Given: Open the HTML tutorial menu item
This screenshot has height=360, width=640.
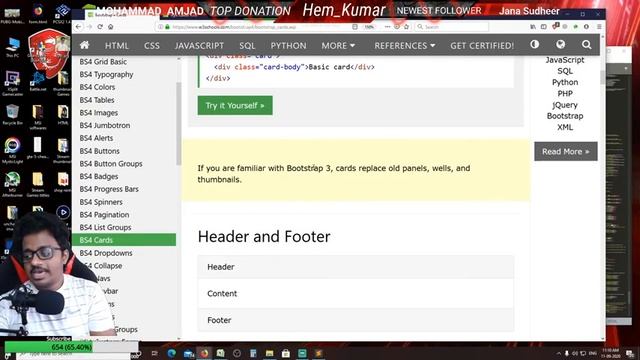Looking at the screenshot, I should click(117, 46).
